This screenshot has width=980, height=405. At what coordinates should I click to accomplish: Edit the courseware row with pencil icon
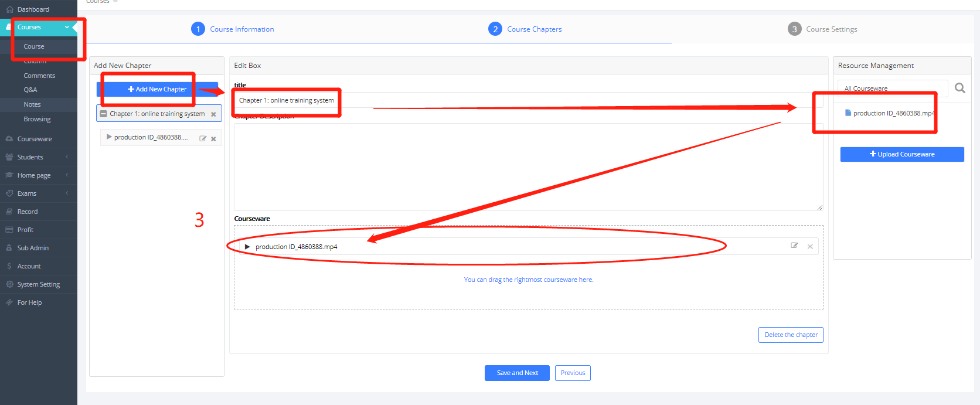pos(794,246)
